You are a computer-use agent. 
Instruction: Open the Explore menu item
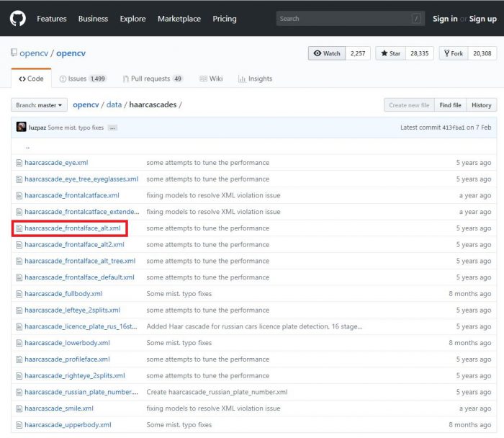(x=132, y=19)
